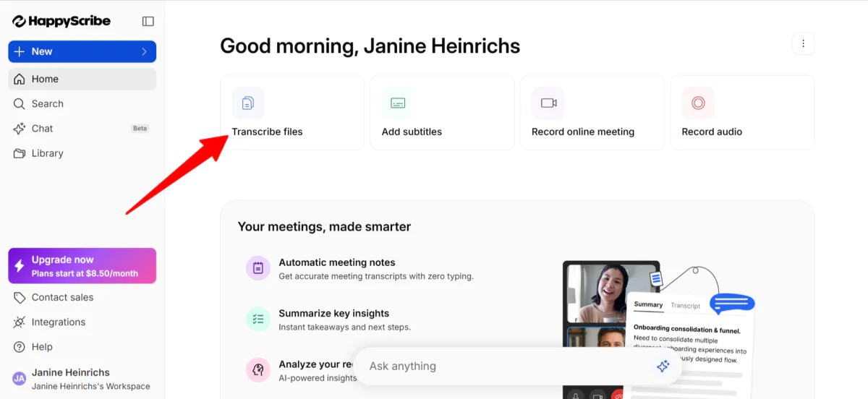Click Summarize key insights heading

(x=334, y=313)
